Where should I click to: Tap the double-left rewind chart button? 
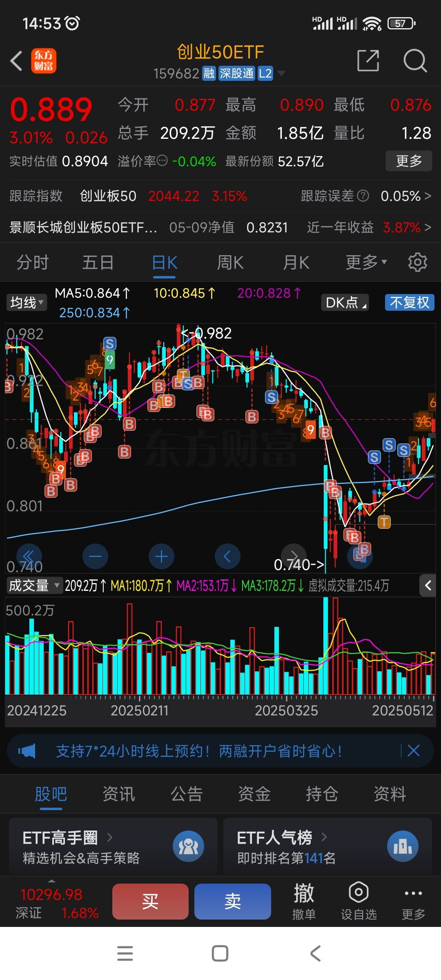[29, 556]
